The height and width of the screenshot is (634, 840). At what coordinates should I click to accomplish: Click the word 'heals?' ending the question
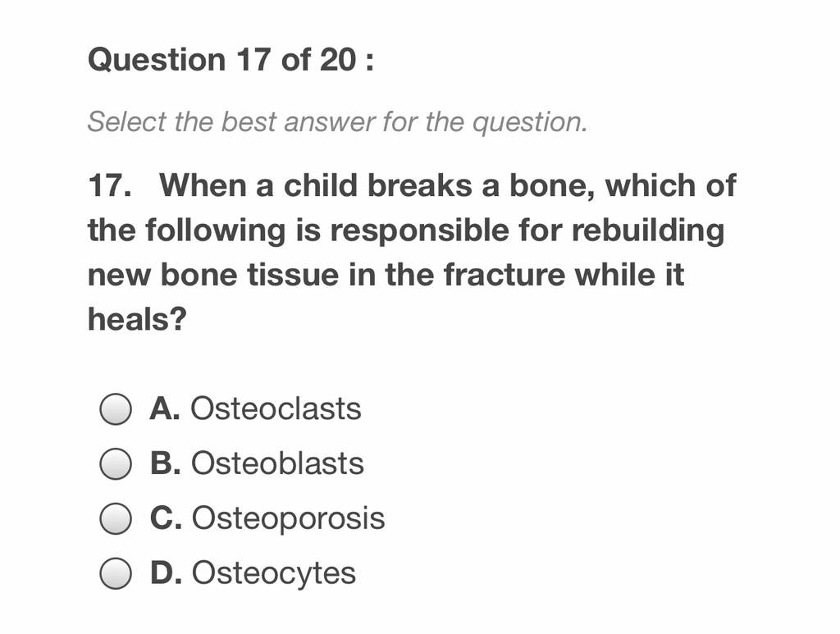click(x=137, y=320)
